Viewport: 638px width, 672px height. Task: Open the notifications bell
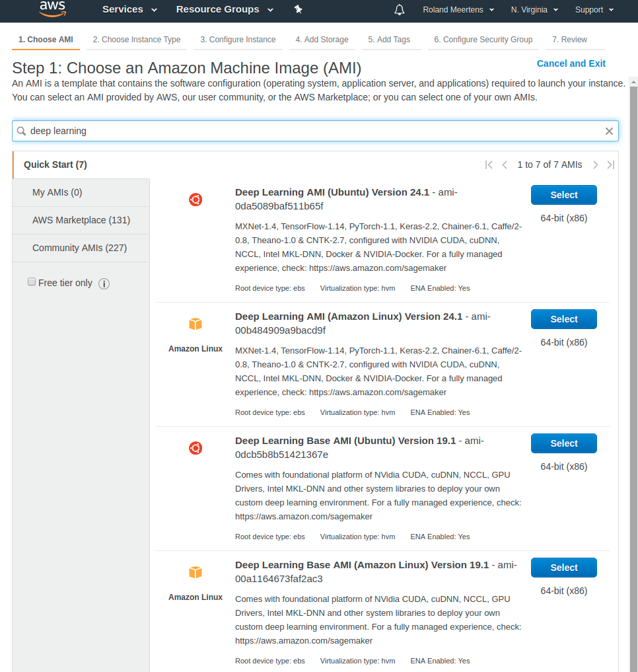399,9
